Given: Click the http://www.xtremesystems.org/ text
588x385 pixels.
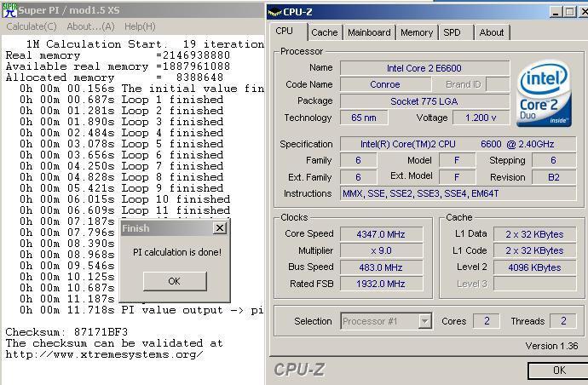Looking at the screenshot, I should pyautogui.click(x=105, y=354).
